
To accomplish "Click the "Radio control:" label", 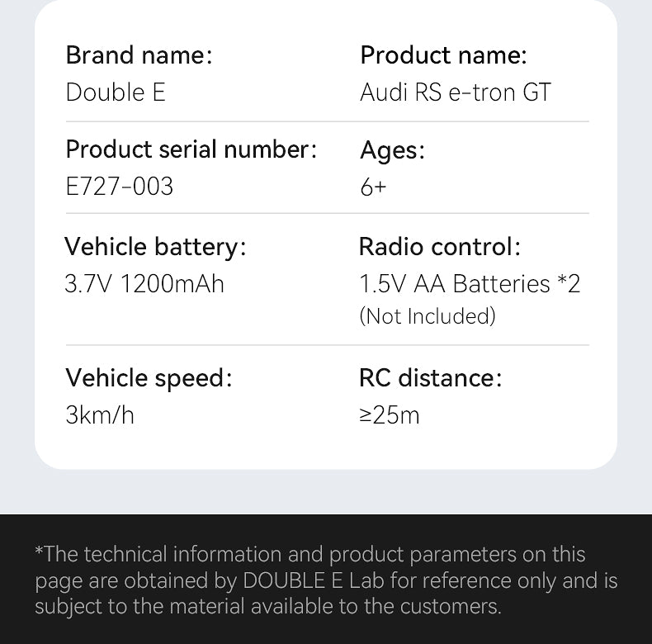I will coord(440,246).
